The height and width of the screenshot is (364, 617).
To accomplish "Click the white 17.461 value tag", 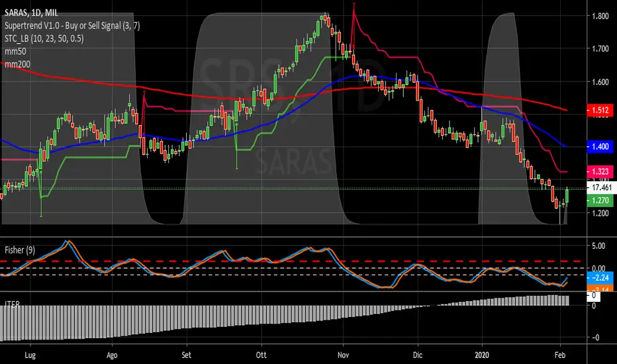I will (x=601, y=187).
